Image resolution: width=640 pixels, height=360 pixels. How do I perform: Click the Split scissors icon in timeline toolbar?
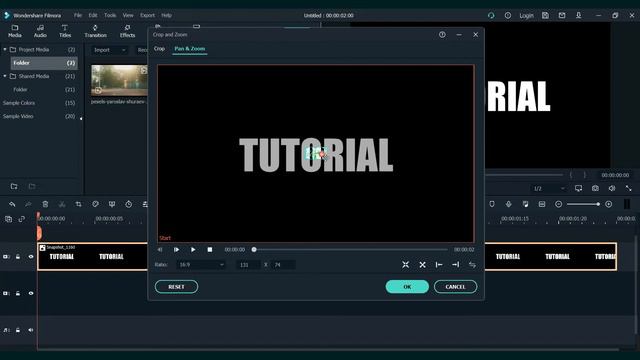[x=62, y=204]
